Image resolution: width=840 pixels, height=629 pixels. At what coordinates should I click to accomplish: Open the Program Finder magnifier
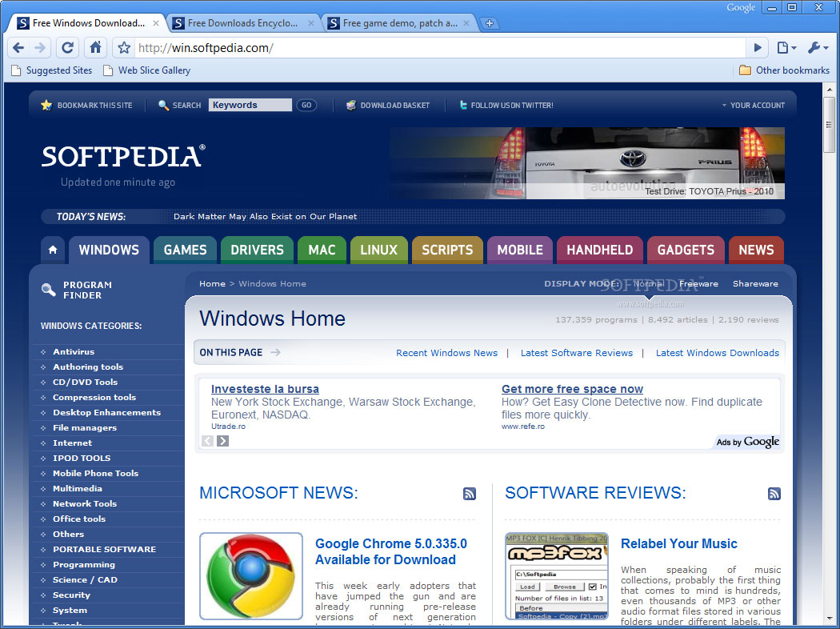[x=48, y=290]
